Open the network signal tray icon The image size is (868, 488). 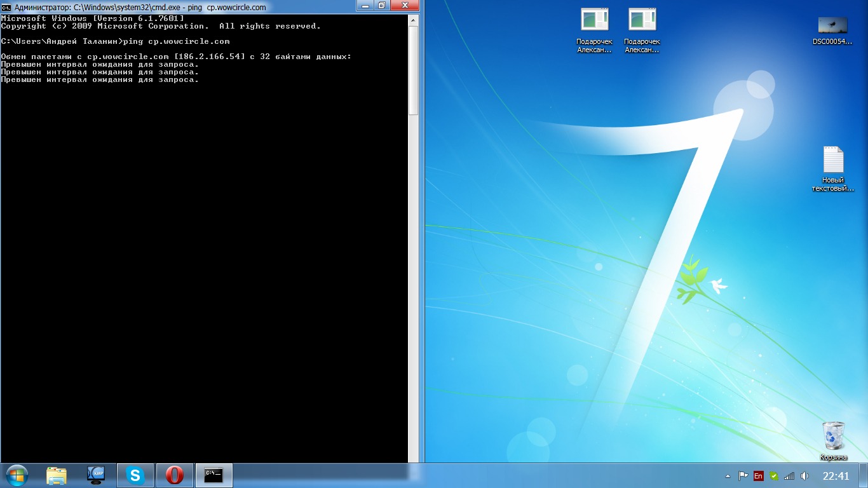pos(789,476)
